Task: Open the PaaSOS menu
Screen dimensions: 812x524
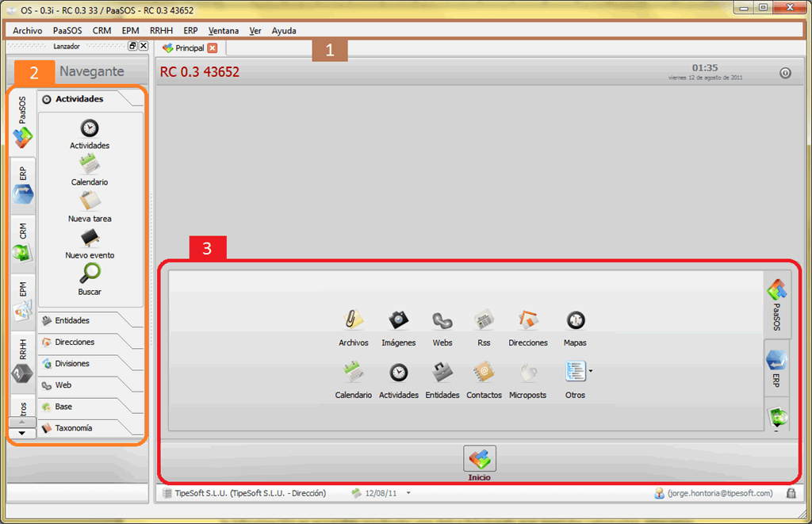Action: tap(67, 31)
